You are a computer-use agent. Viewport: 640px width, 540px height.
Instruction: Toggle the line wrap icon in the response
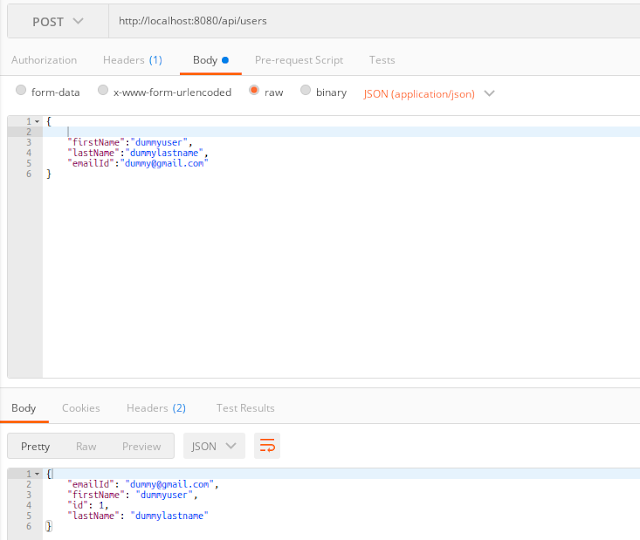267,446
